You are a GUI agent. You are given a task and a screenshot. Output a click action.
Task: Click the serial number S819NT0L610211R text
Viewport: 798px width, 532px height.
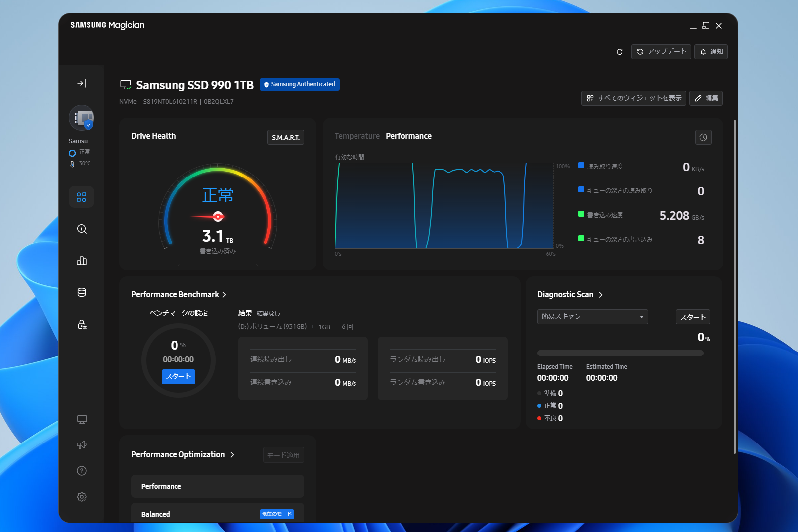[x=170, y=102]
